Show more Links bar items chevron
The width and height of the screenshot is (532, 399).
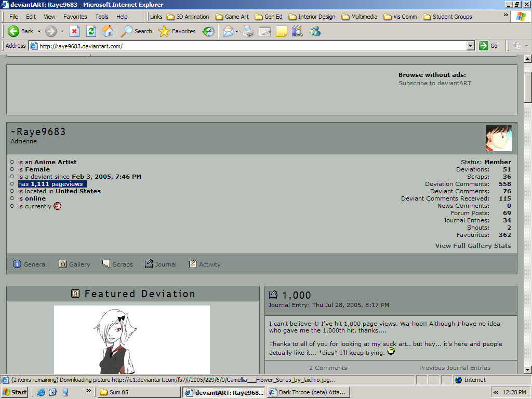pyautogui.click(x=506, y=15)
